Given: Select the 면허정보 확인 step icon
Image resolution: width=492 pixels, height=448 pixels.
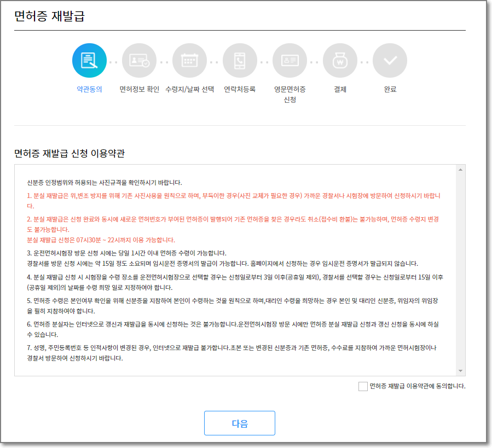Looking at the screenshot, I should point(140,60).
